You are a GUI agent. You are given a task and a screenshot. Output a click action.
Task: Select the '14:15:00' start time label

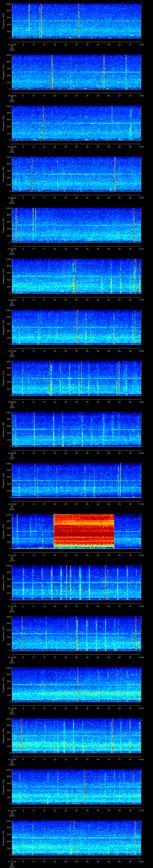tap(12, 760)
